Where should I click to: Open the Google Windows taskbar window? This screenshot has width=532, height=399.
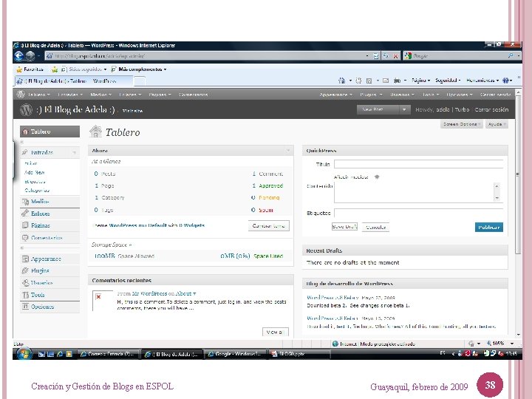point(236,354)
